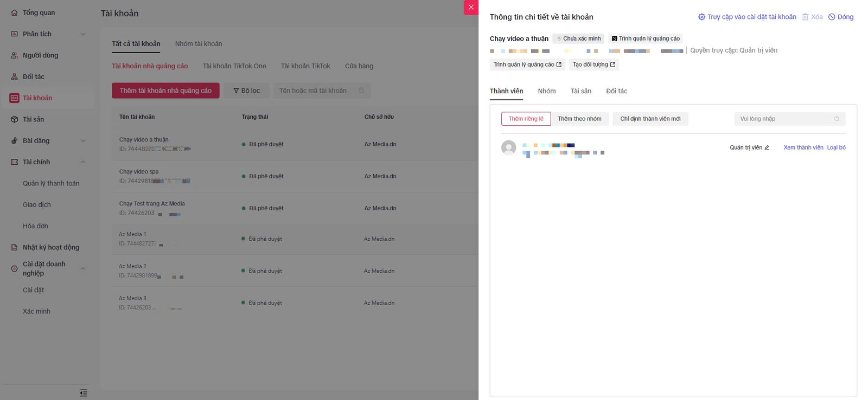
Task: Select the Thêm riêng lẻ option
Action: pos(526,119)
